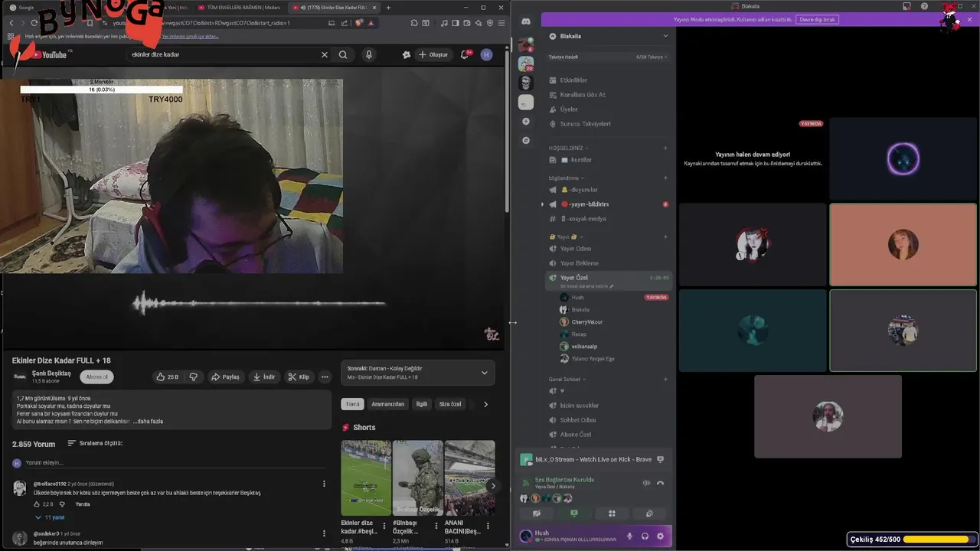Join the Yayın Bekleme voice channel
Image resolution: width=980 pixels, height=551 pixels.
608,263
